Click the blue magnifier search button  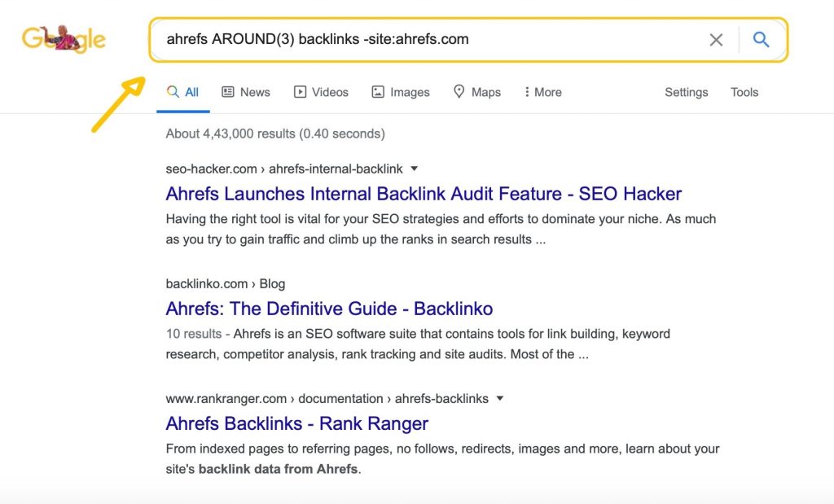coord(762,39)
